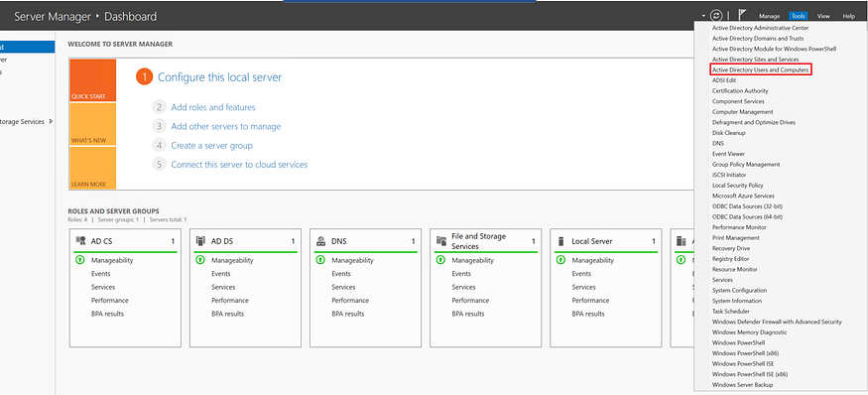
Task: Click green Manageability status icon in DNS tile
Action: [320, 260]
